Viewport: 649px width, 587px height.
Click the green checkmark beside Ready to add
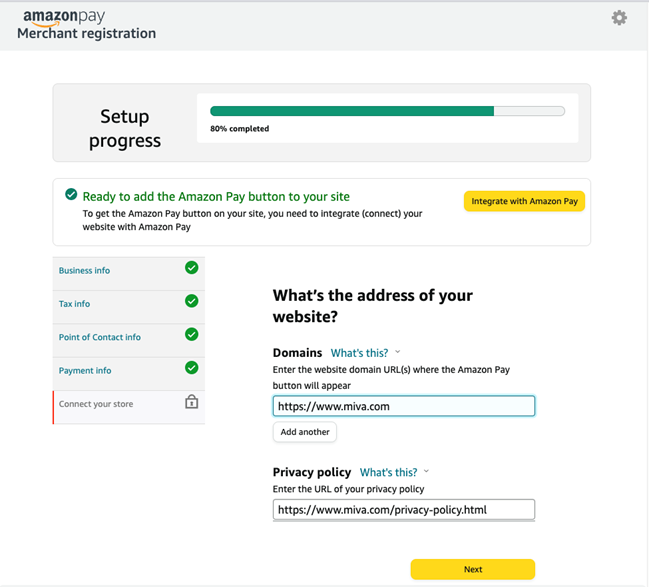71,194
